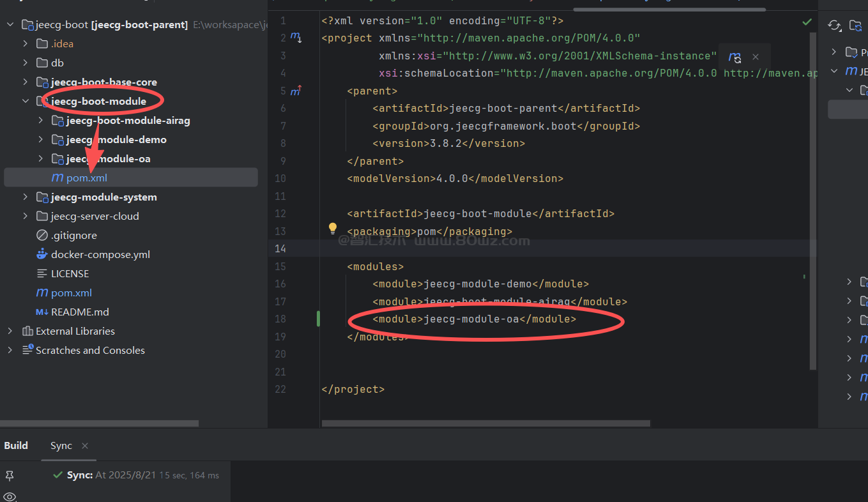
Task: Expand the jeecg-module-oa node
Action: click(41, 158)
